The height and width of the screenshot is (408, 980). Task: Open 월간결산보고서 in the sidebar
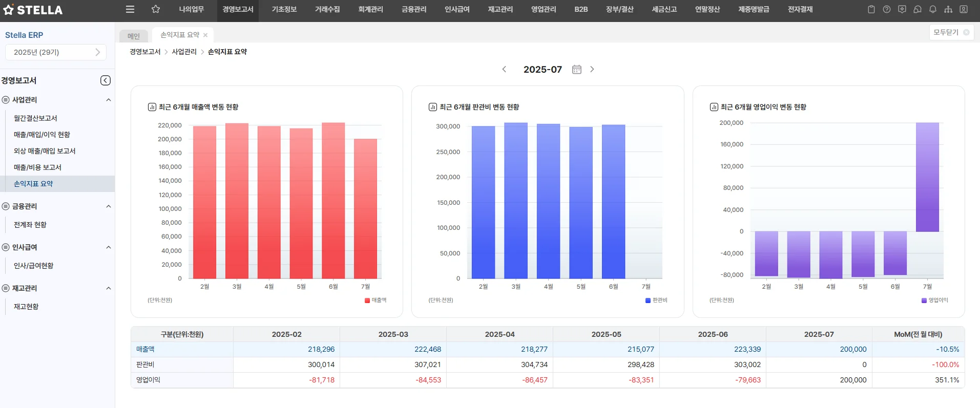click(x=35, y=118)
